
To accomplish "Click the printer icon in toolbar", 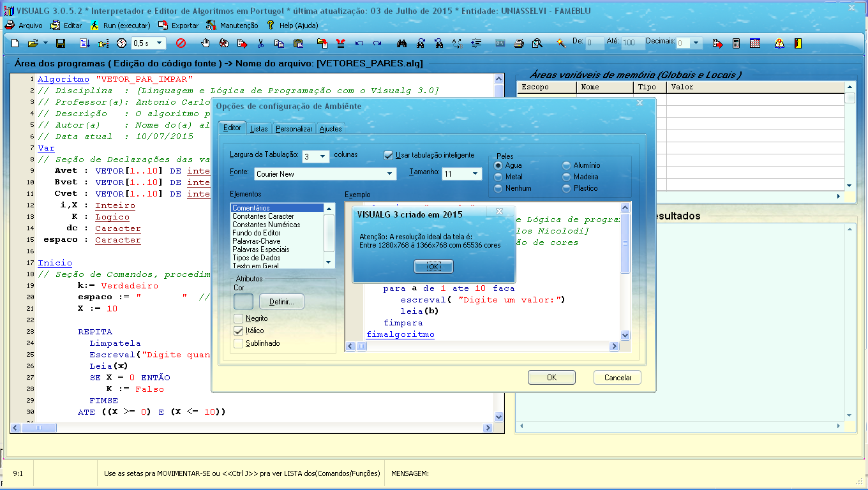I will tap(519, 43).
